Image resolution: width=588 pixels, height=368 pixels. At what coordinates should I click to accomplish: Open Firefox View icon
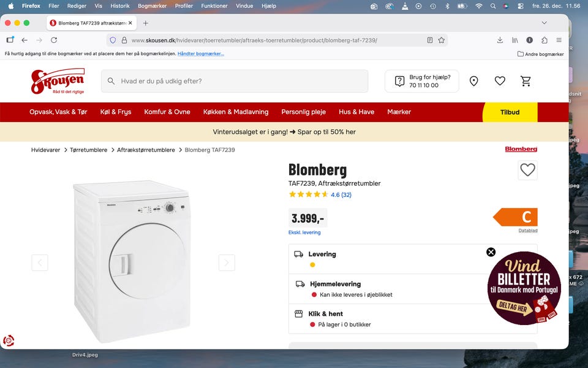(10, 40)
